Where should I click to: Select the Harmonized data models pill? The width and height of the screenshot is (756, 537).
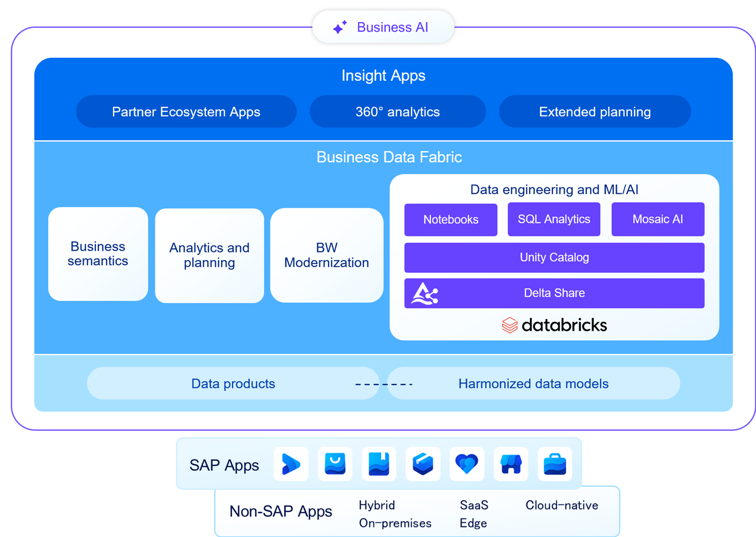[533, 384]
